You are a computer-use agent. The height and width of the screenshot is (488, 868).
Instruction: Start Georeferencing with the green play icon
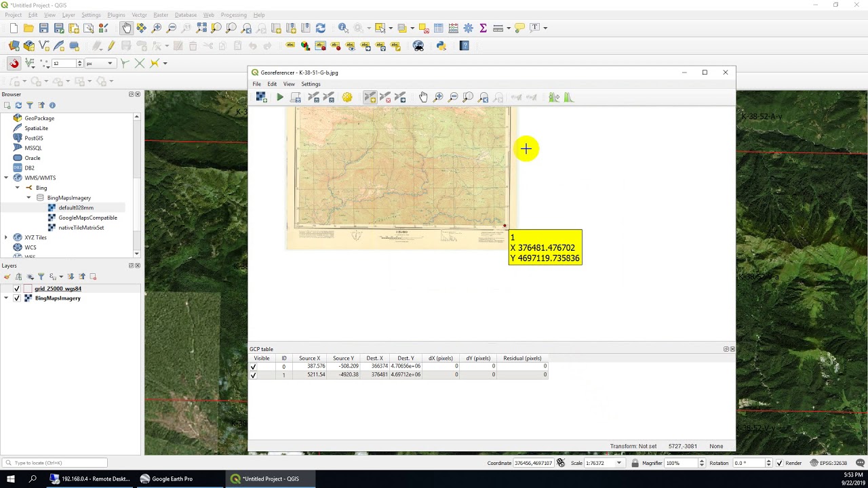click(279, 98)
